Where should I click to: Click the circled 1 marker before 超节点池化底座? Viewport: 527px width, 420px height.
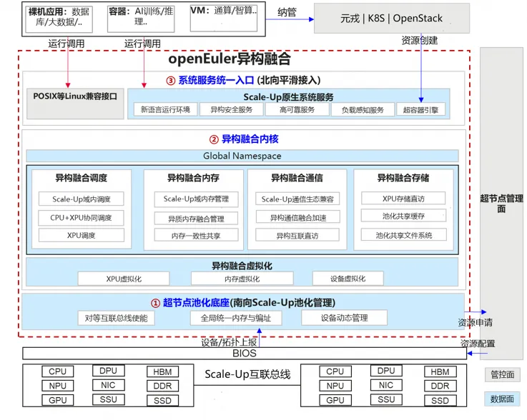[x=154, y=302]
